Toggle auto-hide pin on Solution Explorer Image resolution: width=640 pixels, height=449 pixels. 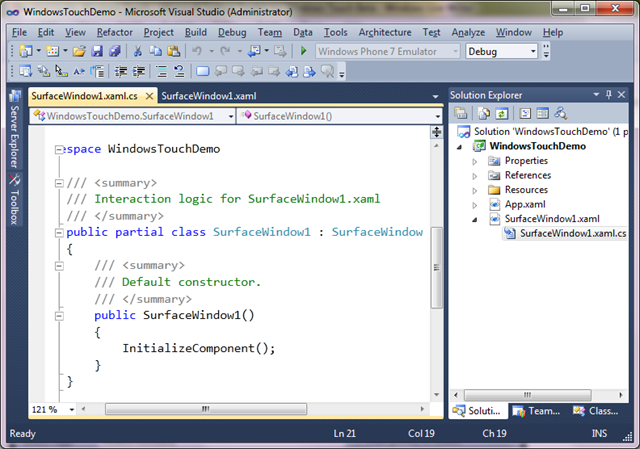(609, 95)
